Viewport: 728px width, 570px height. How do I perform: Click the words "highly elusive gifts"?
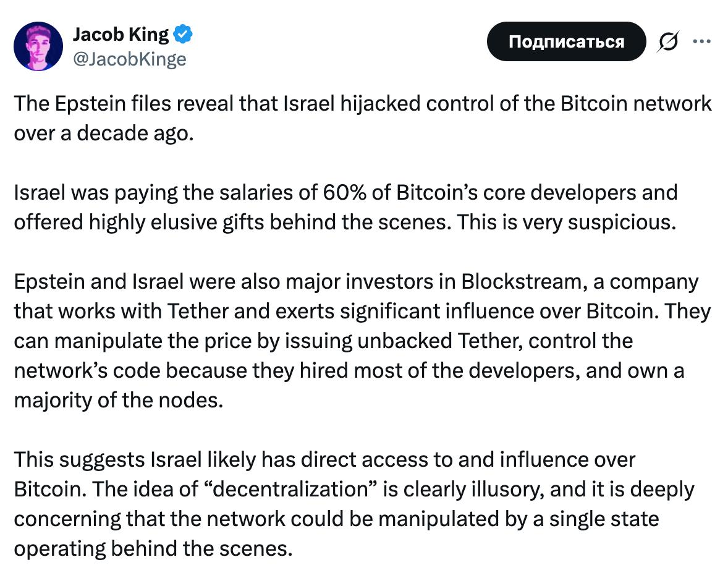click(x=176, y=221)
